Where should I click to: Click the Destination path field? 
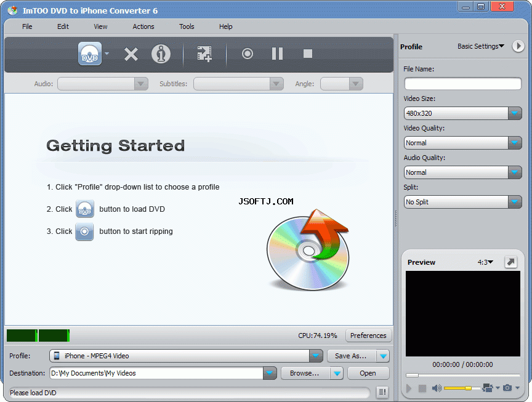pyautogui.click(x=156, y=373)
